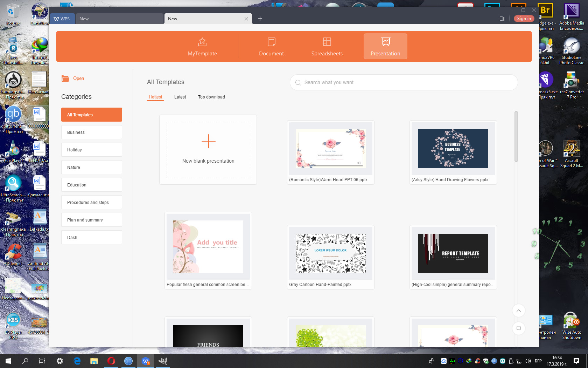The width and height of the screenshot is (588, 368).
Task: Open Revo Uninstaller desktop icon
Action: pyautogui.click(x=13, y=51)
